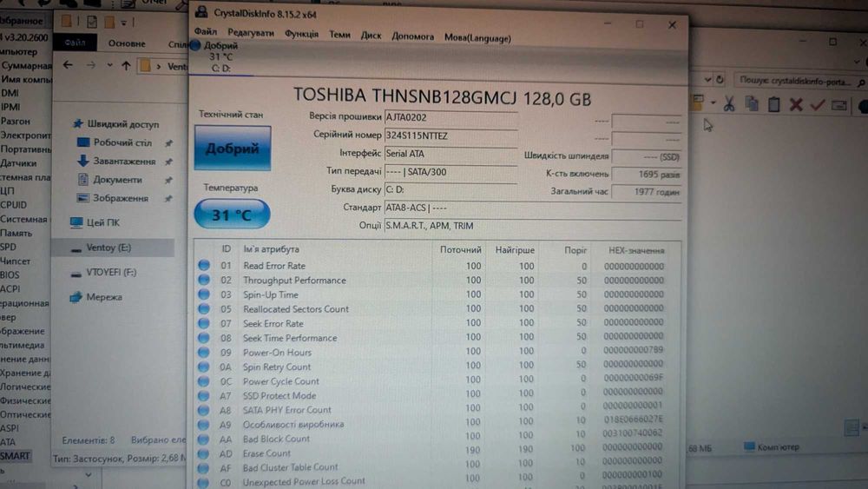
Task: Select the Добрий 31 °C C: D: disk tab
Action: pos(220,57)
